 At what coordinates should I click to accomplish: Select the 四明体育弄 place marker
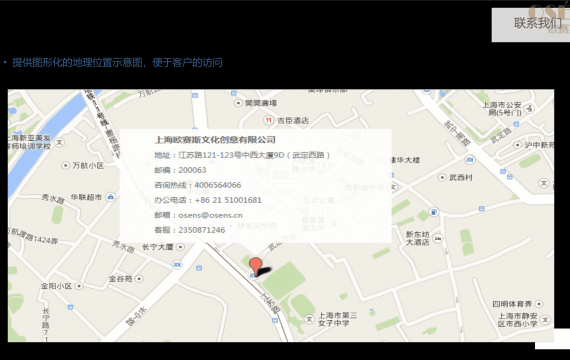click(x=539, y=304)
